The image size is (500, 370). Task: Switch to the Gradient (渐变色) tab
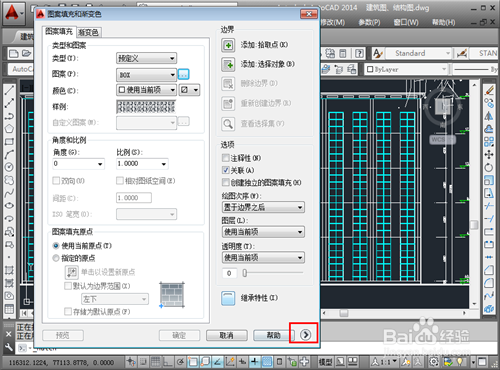(88, 32)
